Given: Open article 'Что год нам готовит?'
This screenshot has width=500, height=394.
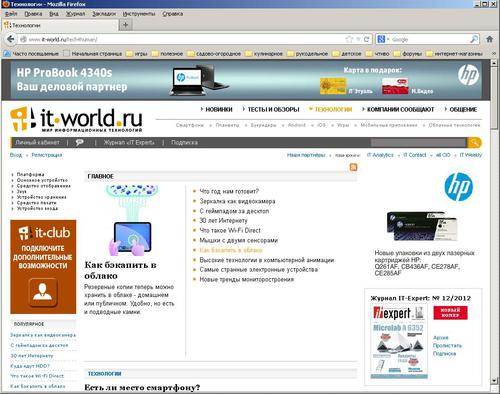Looking at the screenshot, I should (229, 191).
